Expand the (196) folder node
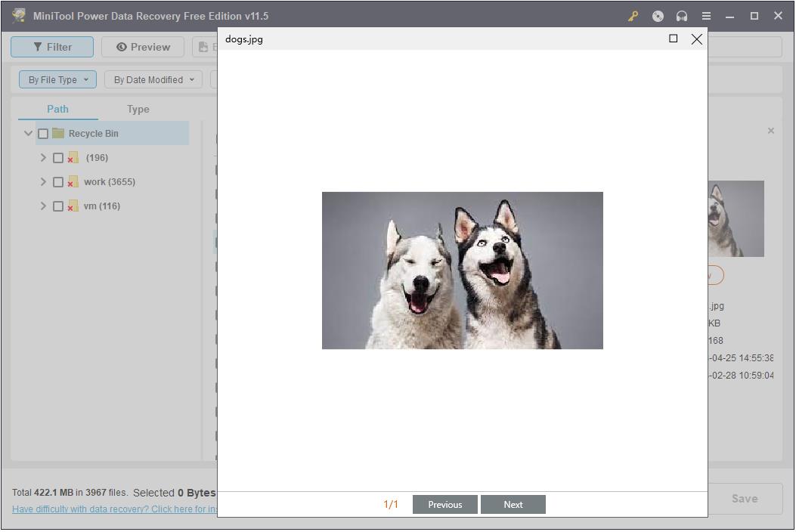The height and width of the screenshot is (532, 796). 43,158
